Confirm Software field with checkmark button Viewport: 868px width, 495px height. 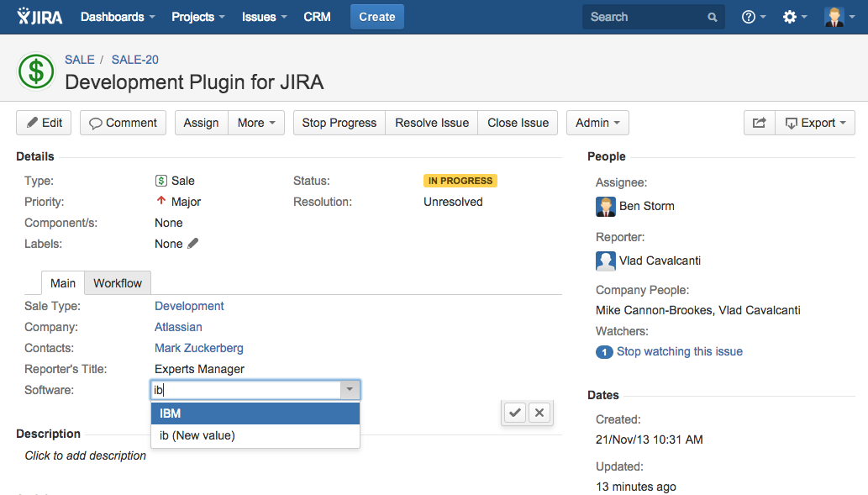tap(515, 413)
